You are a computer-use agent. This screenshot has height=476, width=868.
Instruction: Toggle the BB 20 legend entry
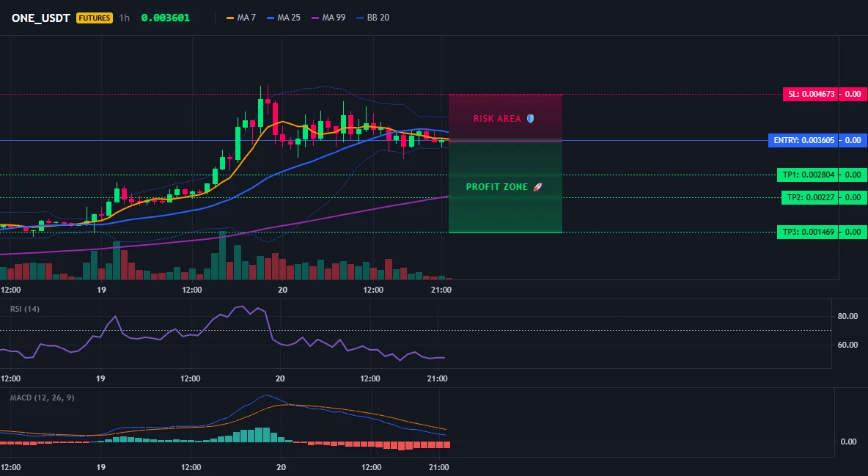pyautogui.click(x=373, y=18)
